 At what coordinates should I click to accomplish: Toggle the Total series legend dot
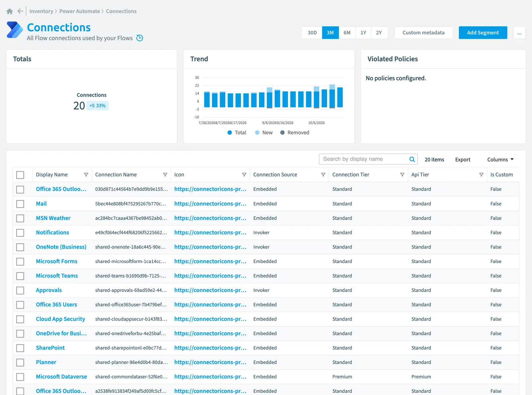[x=229, y=133]
